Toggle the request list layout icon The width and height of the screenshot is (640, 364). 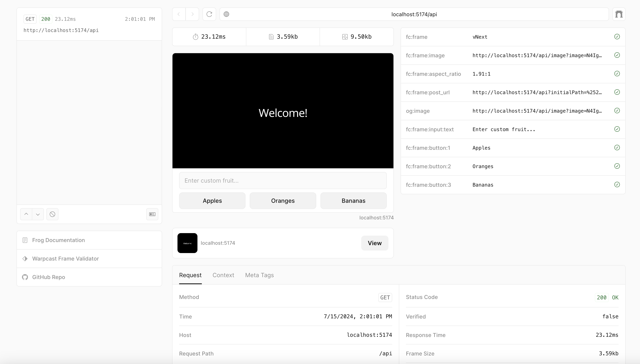(152, 214)
